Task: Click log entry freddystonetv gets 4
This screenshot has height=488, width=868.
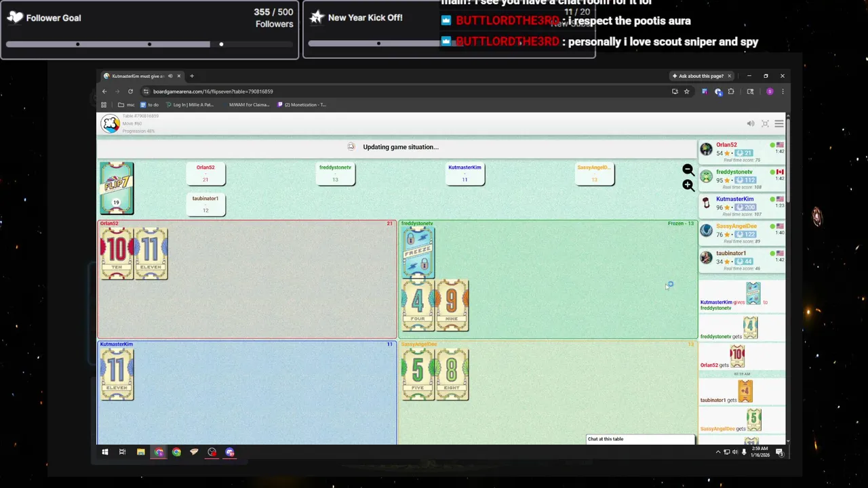Action: coord(742,328)
